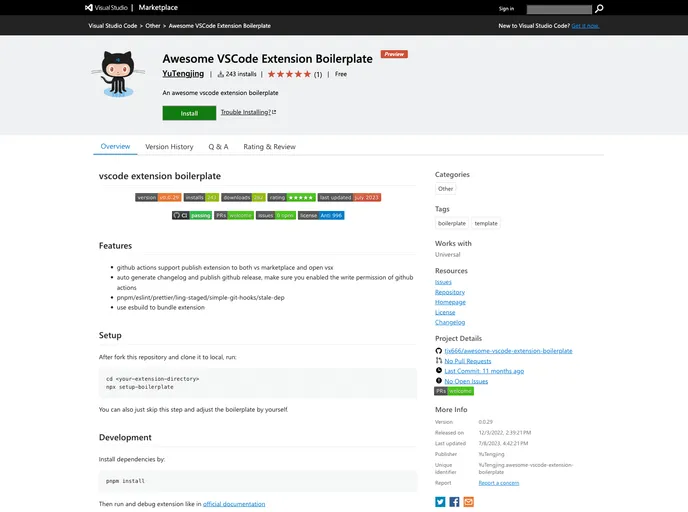
Task: Click the search magnifier icon
Action: click(x=599, y=8)
